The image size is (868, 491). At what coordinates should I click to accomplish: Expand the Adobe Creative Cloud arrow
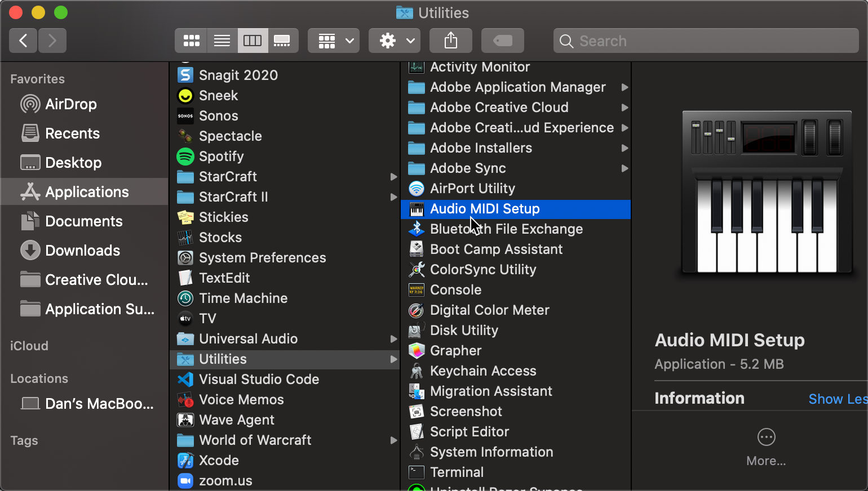(625, 108)
